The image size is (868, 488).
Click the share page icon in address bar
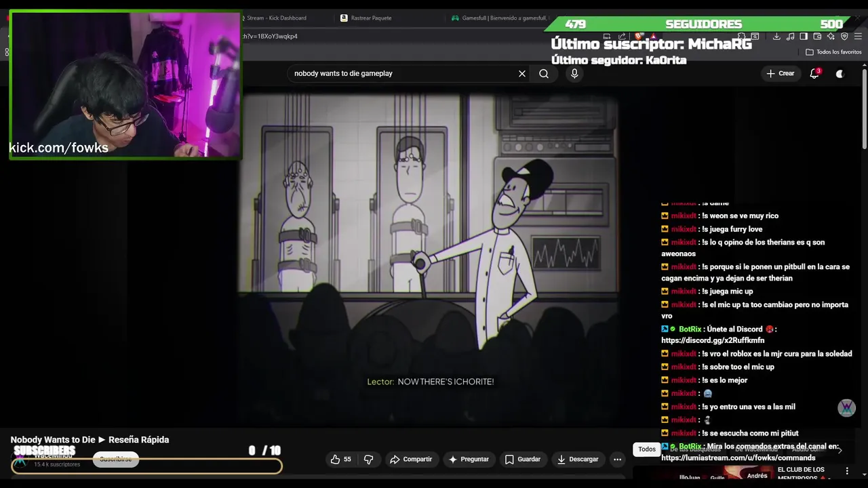coord(622,36)
